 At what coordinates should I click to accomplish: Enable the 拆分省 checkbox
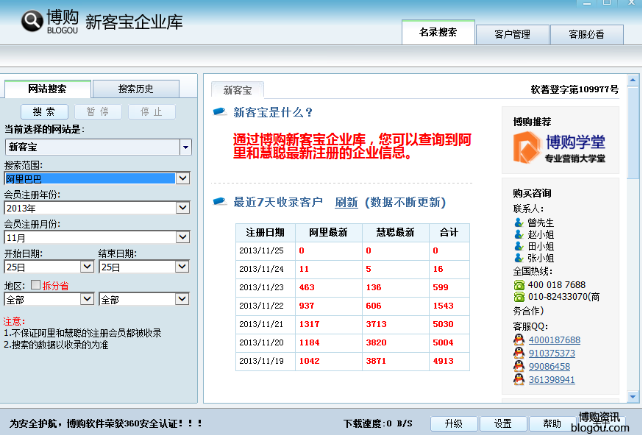[37, 285]
